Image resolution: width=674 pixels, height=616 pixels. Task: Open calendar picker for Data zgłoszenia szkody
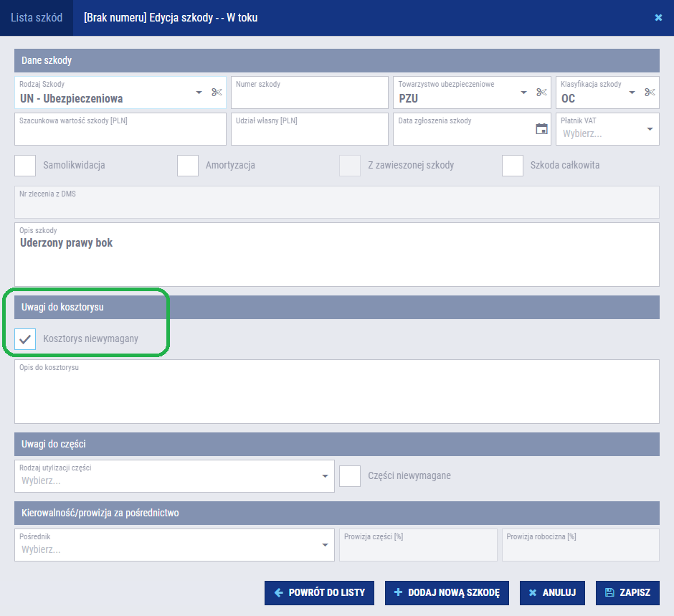541,129
